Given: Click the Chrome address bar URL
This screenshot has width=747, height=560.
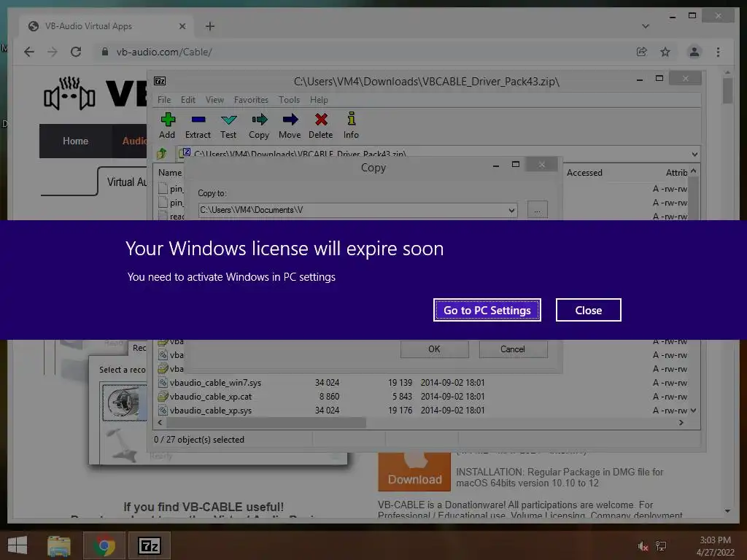Looking at the screenshot, I should pyautogui.click(x=164, y=52).
